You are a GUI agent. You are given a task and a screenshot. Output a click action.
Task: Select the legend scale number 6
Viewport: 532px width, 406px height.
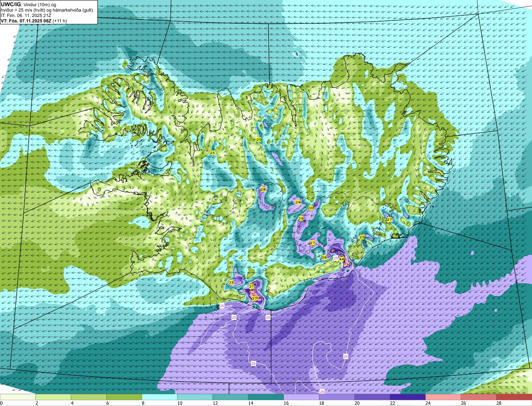point(107,403)
